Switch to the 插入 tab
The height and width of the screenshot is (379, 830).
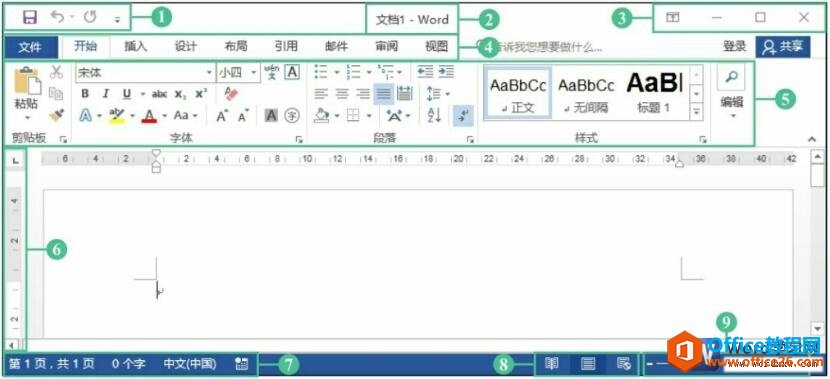click(136, 47)
